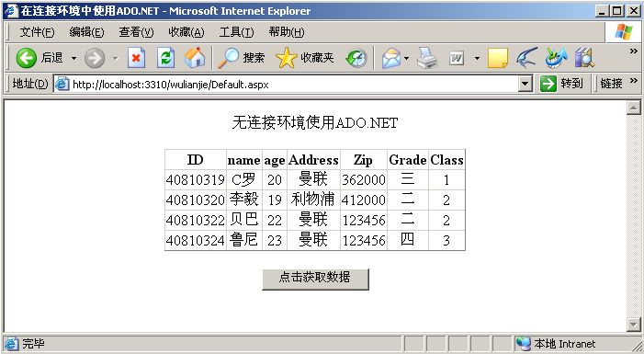The width and height of the screenshot is (644, 354).
Task: Click the blue messenger toolbar icon
Action: click(556, 58)
